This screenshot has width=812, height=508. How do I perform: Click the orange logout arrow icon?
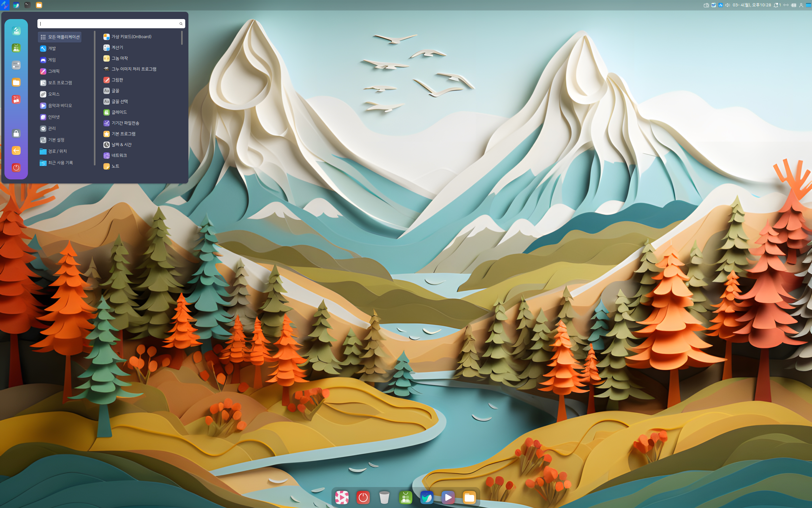(x=16, y=150)
